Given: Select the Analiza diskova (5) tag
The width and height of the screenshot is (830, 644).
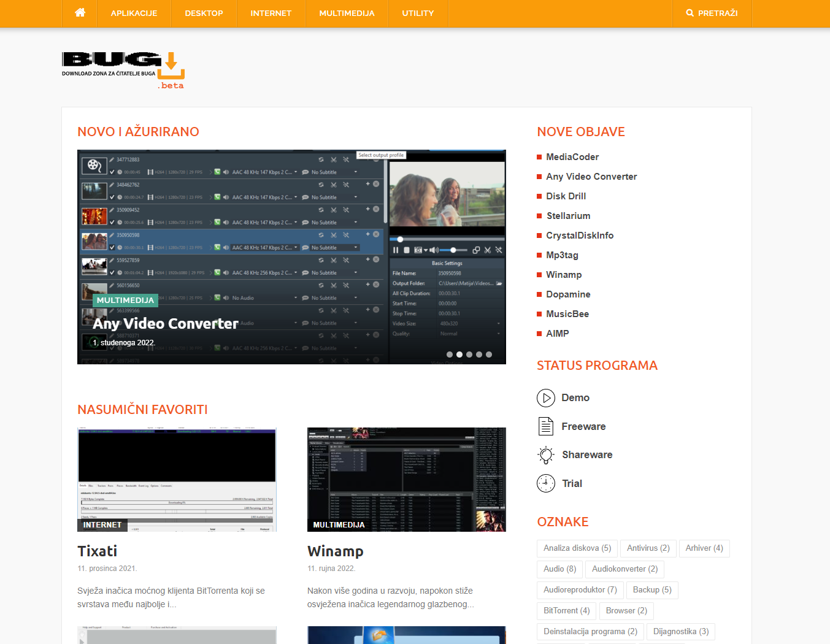Looking at the screenshot, I should click(577, 548).
